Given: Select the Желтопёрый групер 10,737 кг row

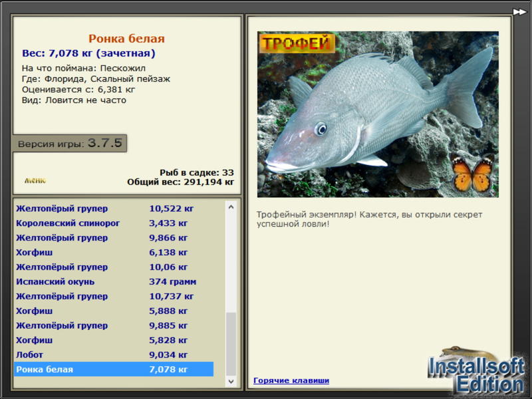Looking at the screenshot, I should point(114,296).
